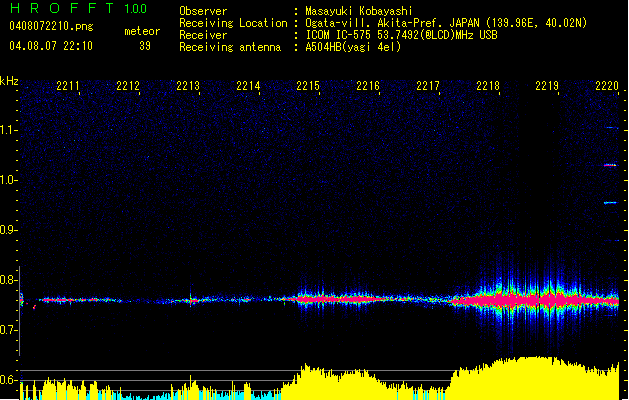Click ICOM IC-575 receiver details
The image size is (629, 400).
[401, 35]
